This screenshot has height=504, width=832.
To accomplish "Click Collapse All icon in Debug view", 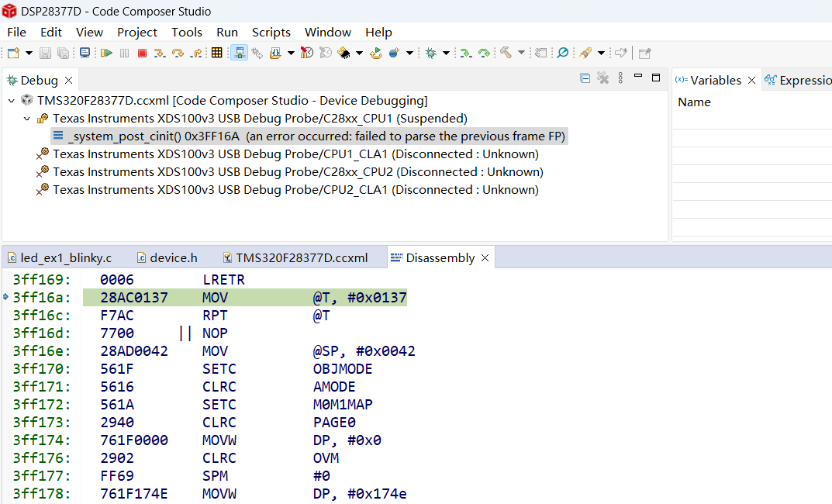I will [585, 78].
